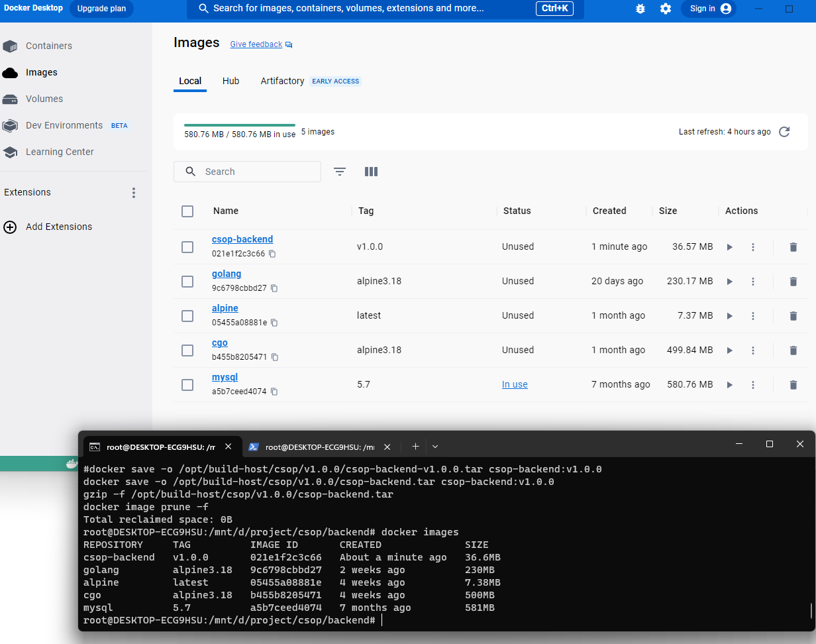Screen dimensions: 816x644
Task: Open a new terminal tab with plus
Action: click(x=415, y=447)
